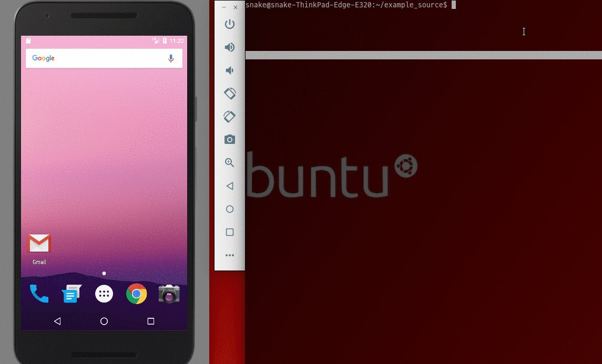Image resolution: width=602 pixels, height=364 pixels.
Task: Tap the Android recents navigation button on the phone screen
Action: point(151,321)
